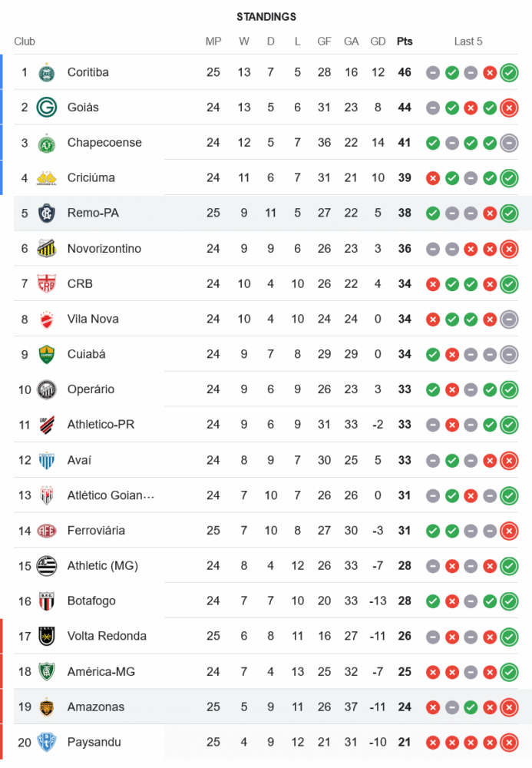Sort standings by GD column header
This screenshot has height=768, width=532.
[378, 41]
